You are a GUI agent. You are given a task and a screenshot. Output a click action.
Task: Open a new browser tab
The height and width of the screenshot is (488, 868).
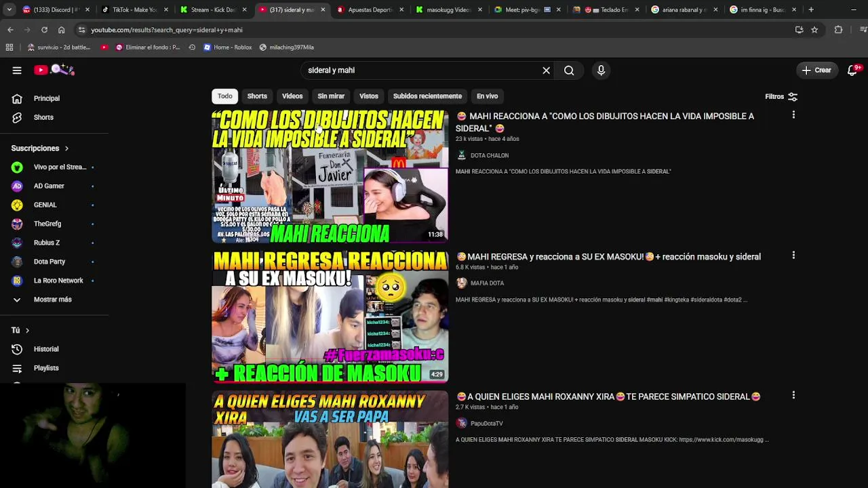coord(811,9)
